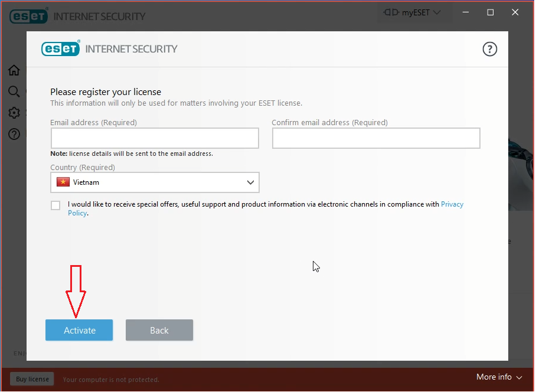Close the ESET Internet Security window
The width and height of the screenshot is (536, 392).
click(517, 12)
